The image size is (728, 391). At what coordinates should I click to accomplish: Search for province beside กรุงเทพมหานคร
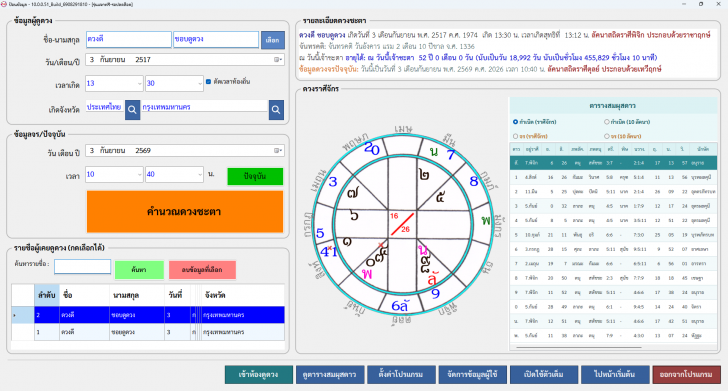pyautogui.click(x=276, y=110)
